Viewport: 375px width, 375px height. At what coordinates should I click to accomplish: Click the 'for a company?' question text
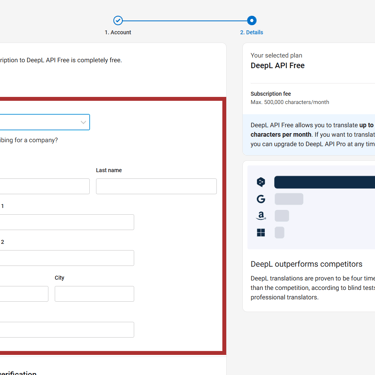tap(36, 140)
